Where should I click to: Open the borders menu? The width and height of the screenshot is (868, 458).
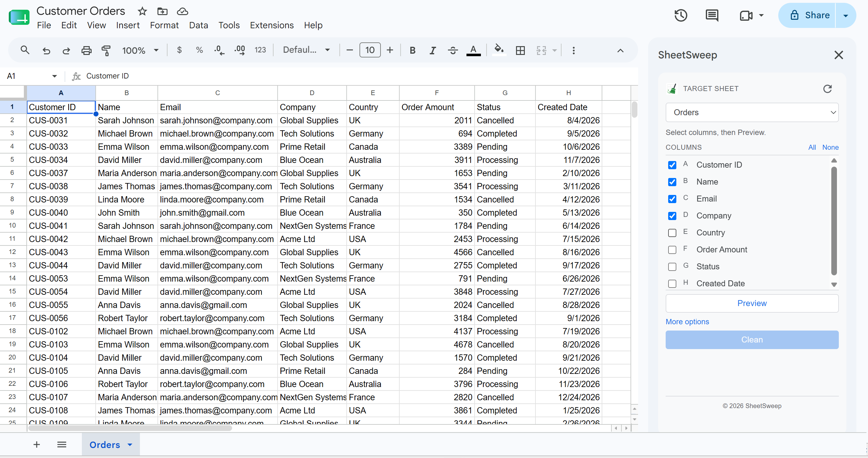[520, 50]
